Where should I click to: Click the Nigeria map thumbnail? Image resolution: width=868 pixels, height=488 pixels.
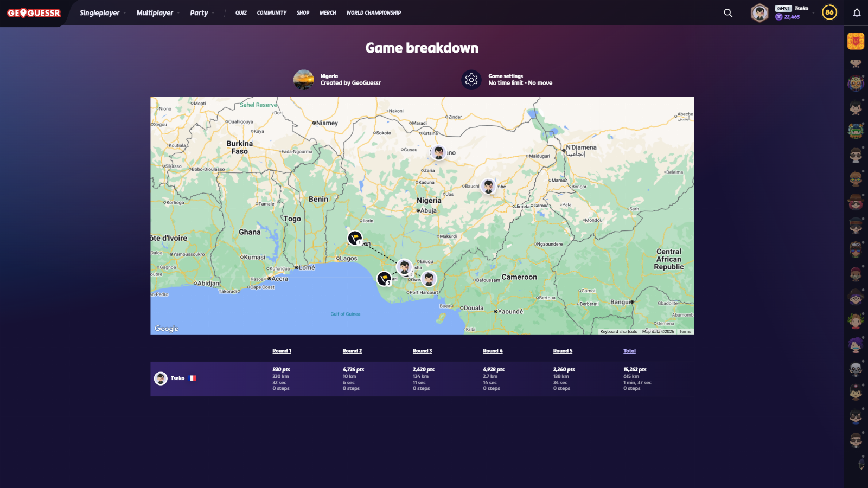click(x=304, y=80)
